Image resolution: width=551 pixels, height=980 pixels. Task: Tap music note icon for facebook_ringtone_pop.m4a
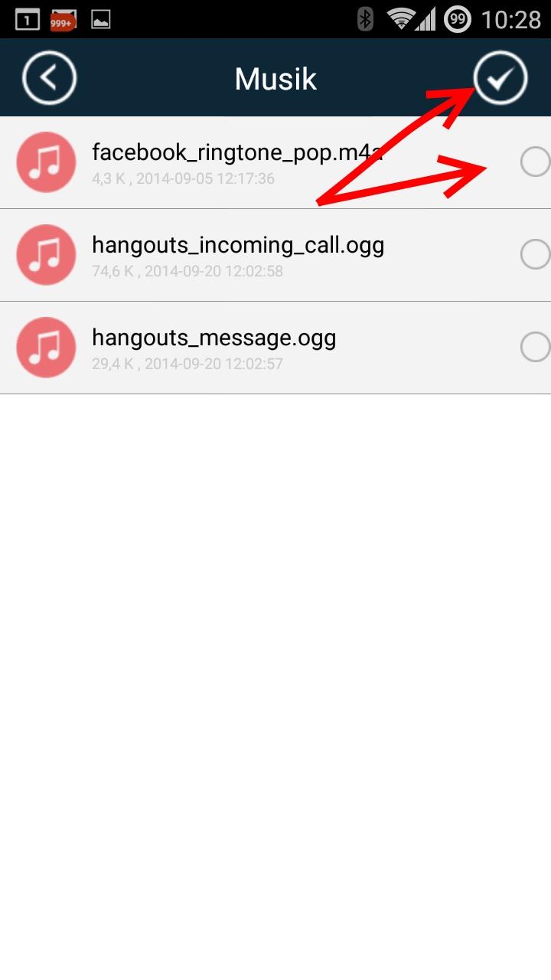[x=46, y=162]
